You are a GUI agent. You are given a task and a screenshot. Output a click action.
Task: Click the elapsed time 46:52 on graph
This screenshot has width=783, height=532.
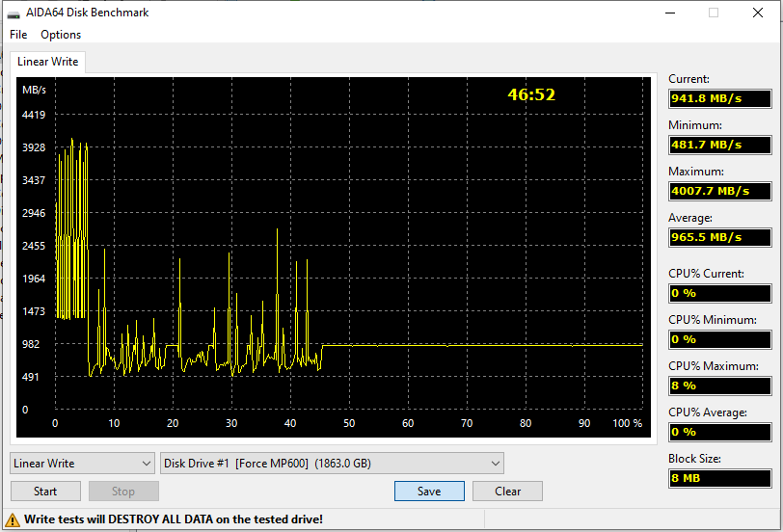[x=531, y=94]
